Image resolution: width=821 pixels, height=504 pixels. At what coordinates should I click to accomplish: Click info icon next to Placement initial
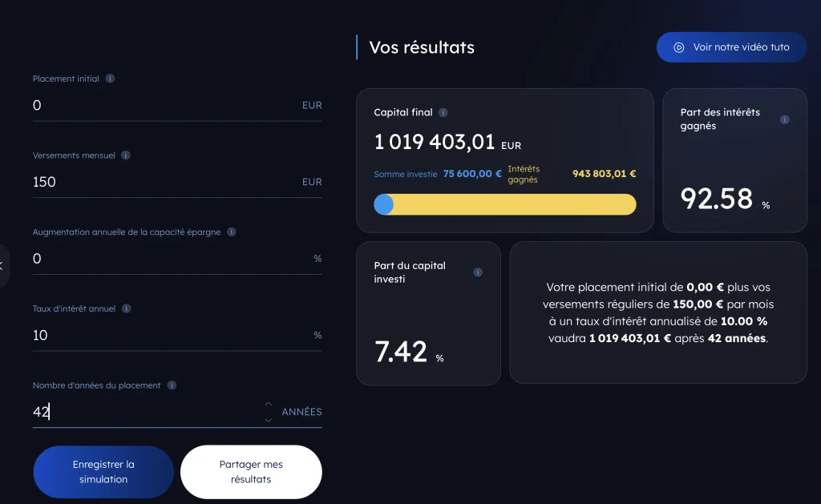pyautogui.click(x=110, y=79)
